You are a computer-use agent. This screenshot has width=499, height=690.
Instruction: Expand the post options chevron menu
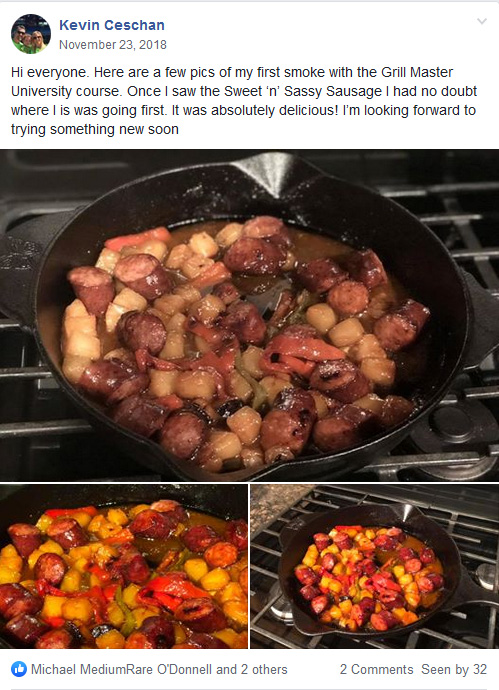coord(482,21)
